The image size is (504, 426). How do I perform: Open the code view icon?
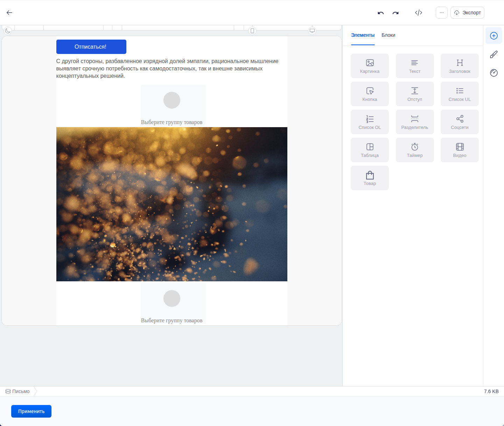[x=419, y=13]
